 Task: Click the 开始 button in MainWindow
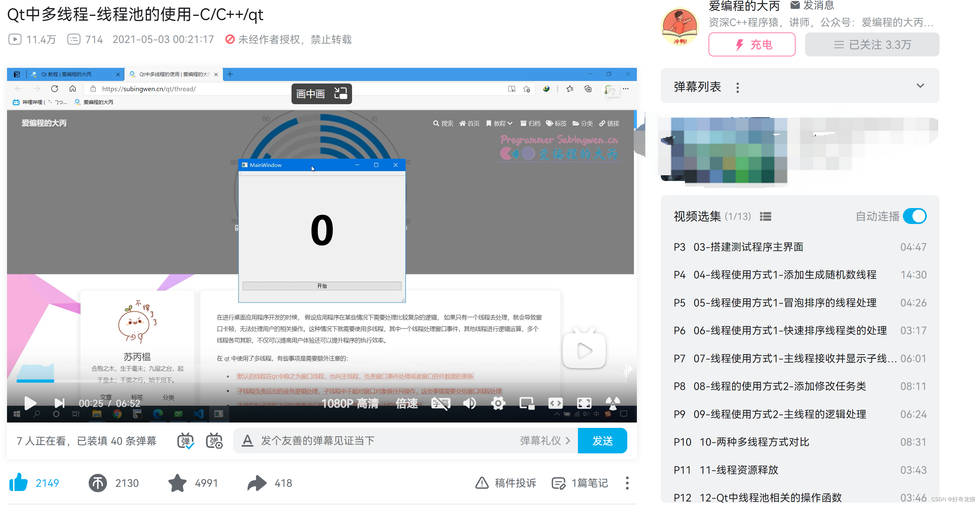click(x=322, y=286)
